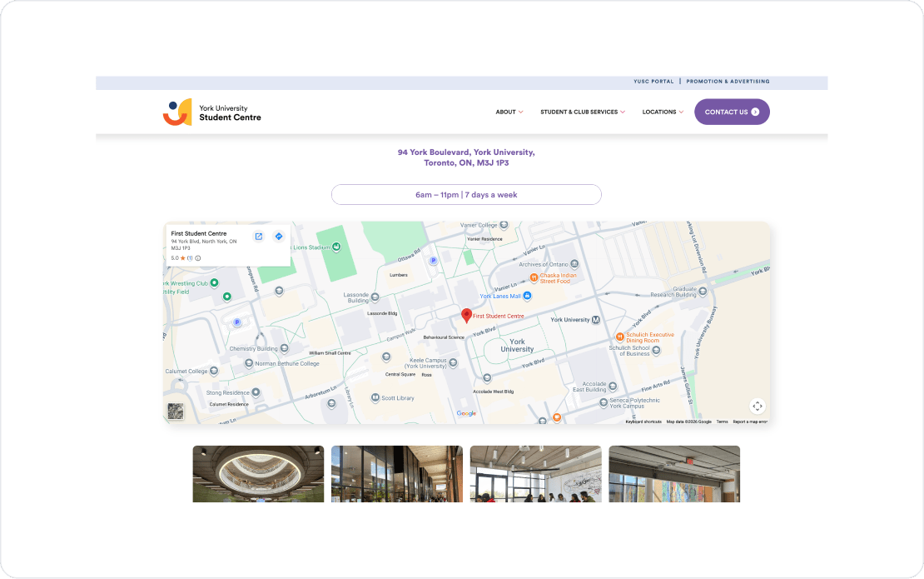Open the Promotion & Advertising link
The height and width of the screenshot is (579, 924).
pyautogui.click(x=728, y=82)
